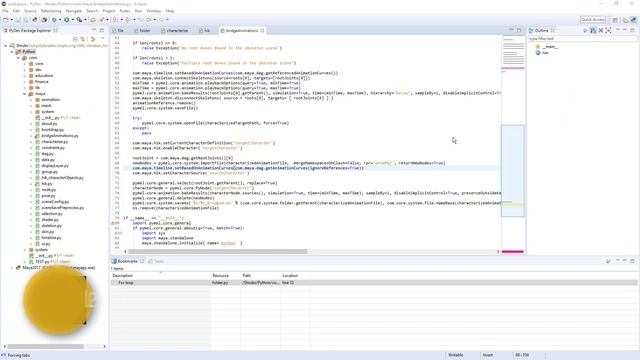
Task: Collapse the com package
Action: (x=18, y=58)
